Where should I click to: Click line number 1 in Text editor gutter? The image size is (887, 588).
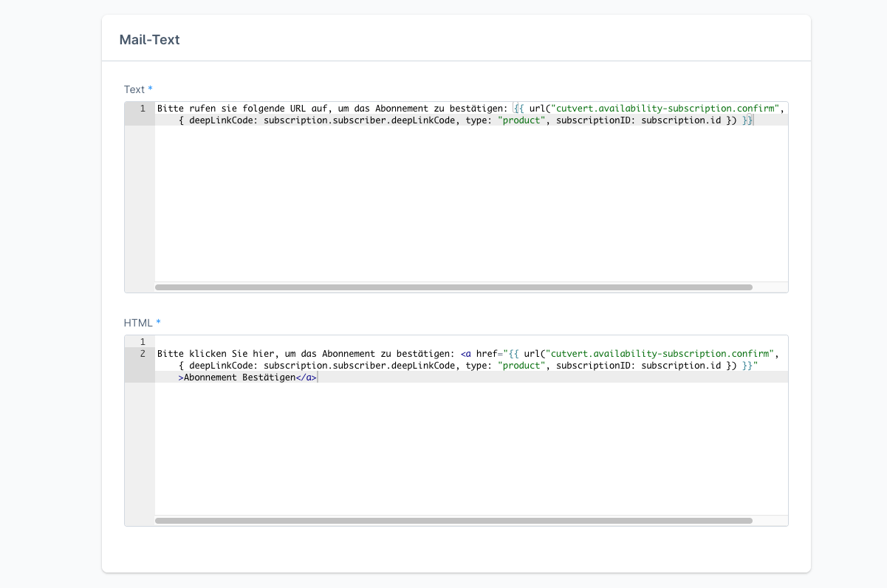(142, 109)
